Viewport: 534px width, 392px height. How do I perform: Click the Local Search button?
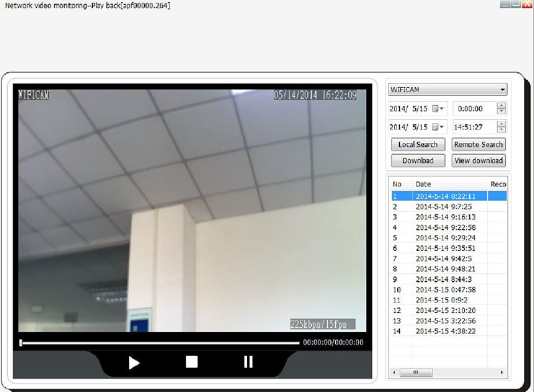pos(418,144)
